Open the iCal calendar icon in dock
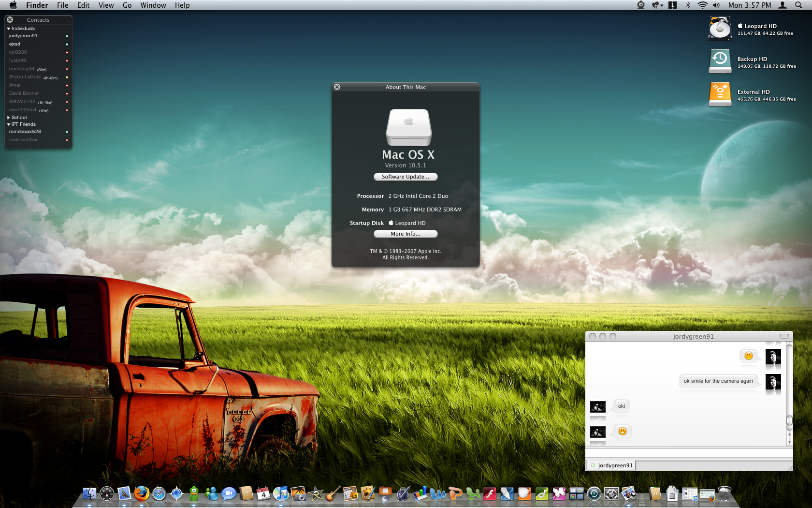 click(263, 493)
